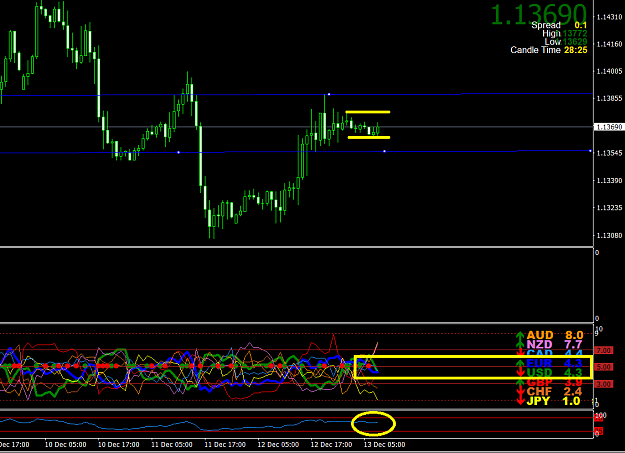Click the 12 Dec 05:00 time label
The width and height of the screenshot is (625, 453).
[278, 445]
